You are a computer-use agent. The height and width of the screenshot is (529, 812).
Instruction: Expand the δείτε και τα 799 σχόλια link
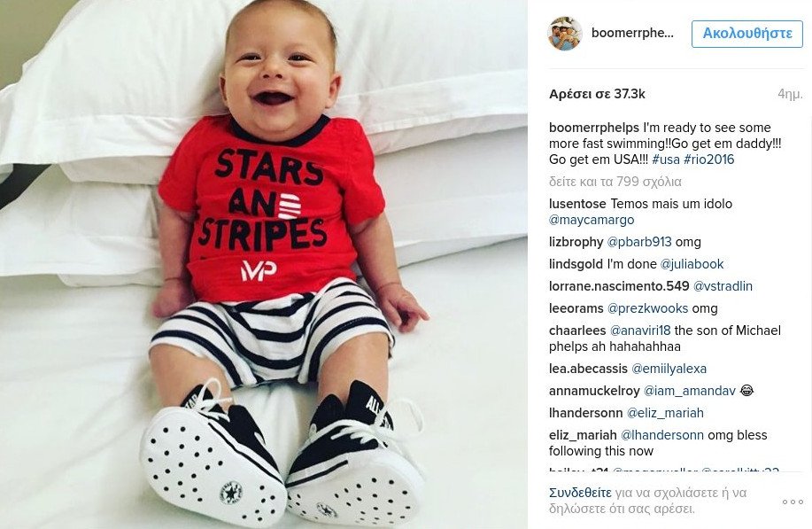tap(615, 182)
